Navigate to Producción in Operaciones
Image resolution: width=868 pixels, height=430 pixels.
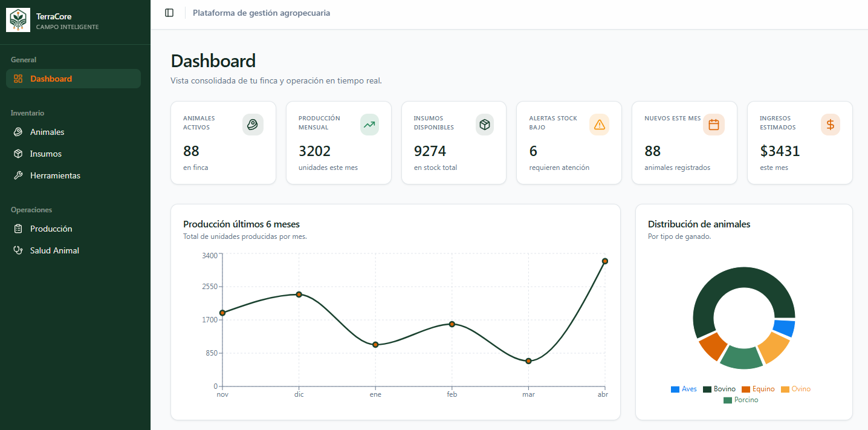pyautogui.click(x=73, y=229)
